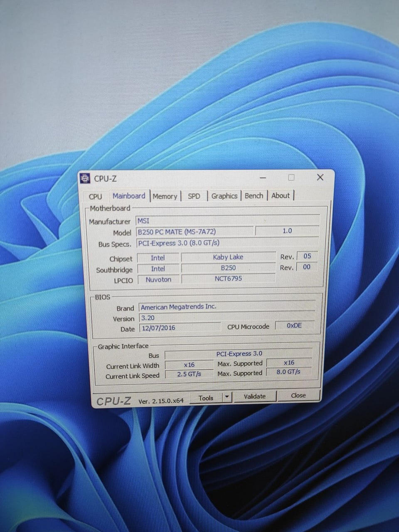Click the LPCIO Nuvoton field
This screenshot has height=532, width=399.
tap(158, 279)
